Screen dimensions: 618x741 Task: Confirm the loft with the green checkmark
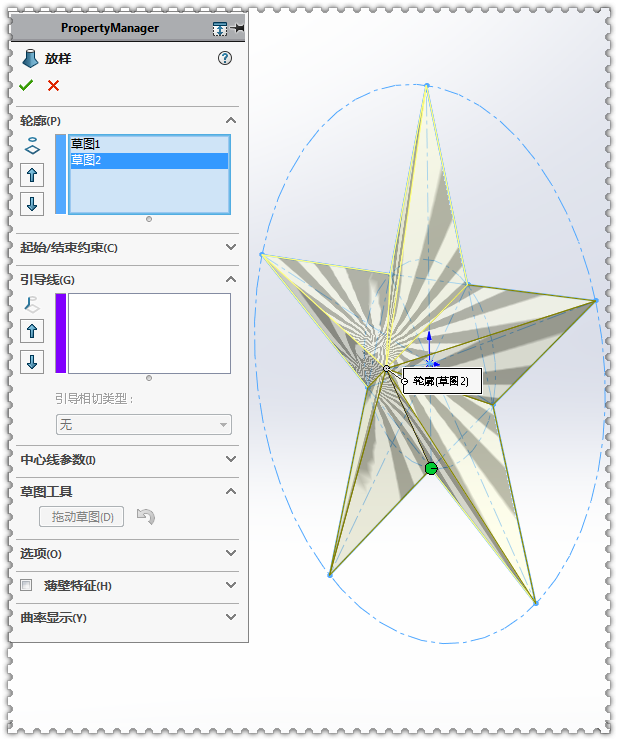coord(26,86)
